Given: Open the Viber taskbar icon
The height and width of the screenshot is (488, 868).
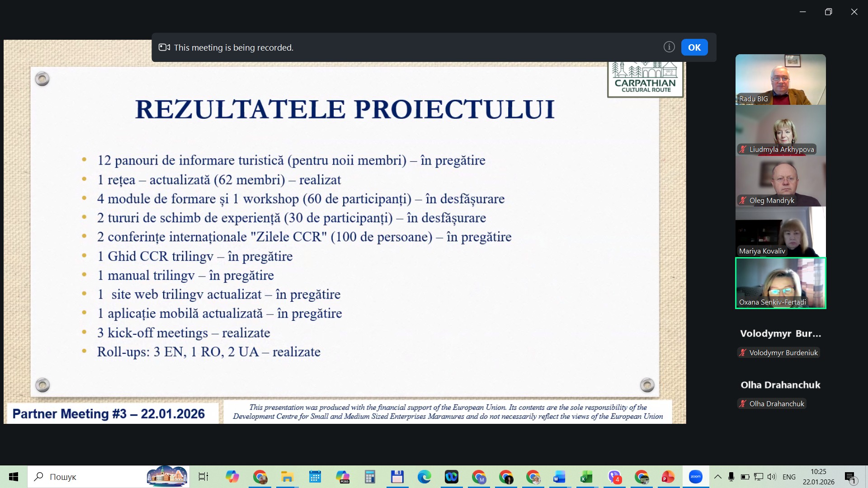Looking at the screenshot, I should [x=614, y=477].
